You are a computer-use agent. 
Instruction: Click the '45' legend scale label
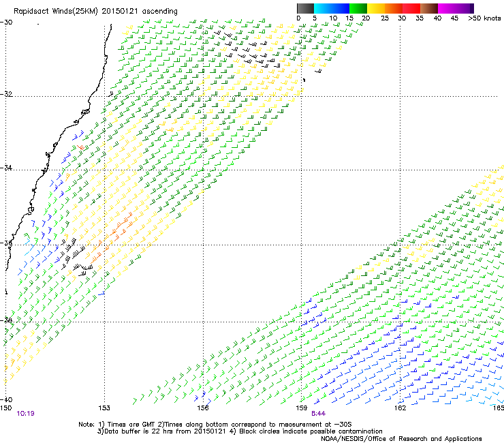click(454, 18)
